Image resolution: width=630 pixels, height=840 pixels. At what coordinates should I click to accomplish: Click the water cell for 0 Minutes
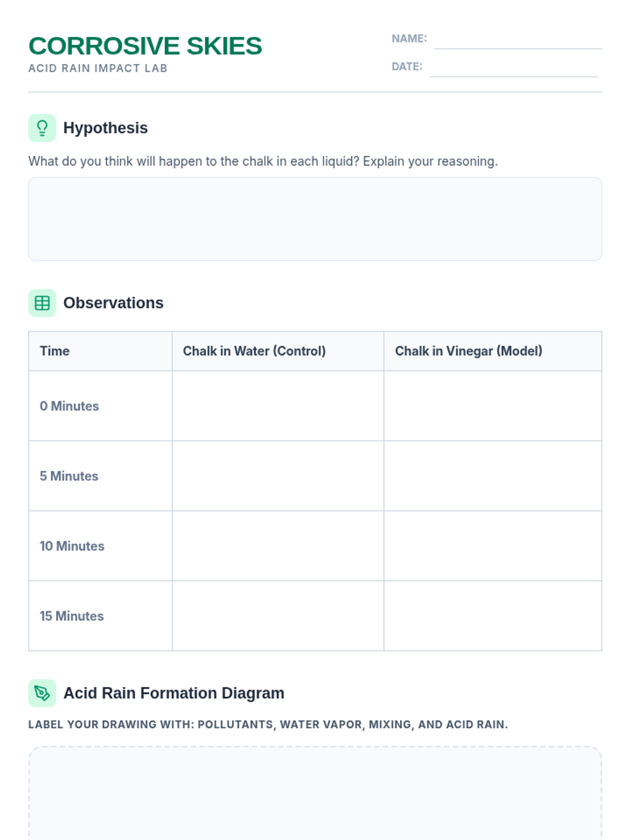click(x=278, y=406)
